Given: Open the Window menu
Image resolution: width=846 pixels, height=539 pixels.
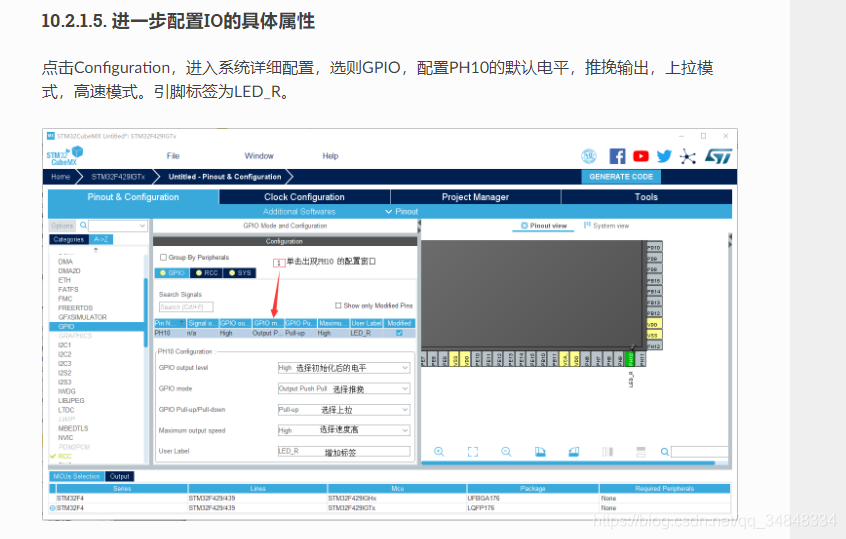Looking at the screenshot, I should [259, 156].
